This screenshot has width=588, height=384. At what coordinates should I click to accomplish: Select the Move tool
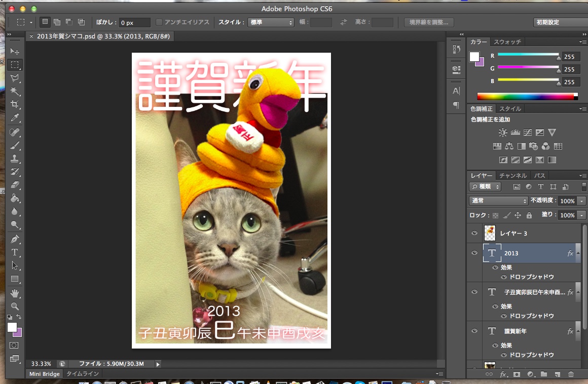15,52
